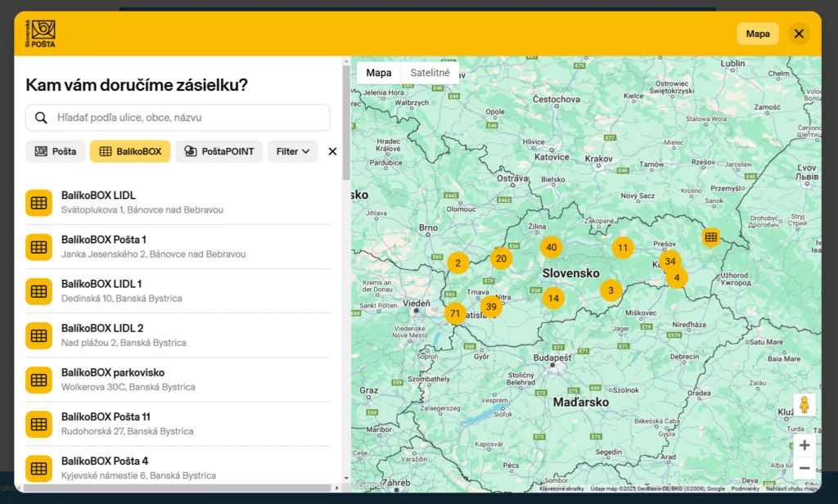Open the map cluster marked 20
Viewport: 838px width, 504px height.
coord(502,259)
